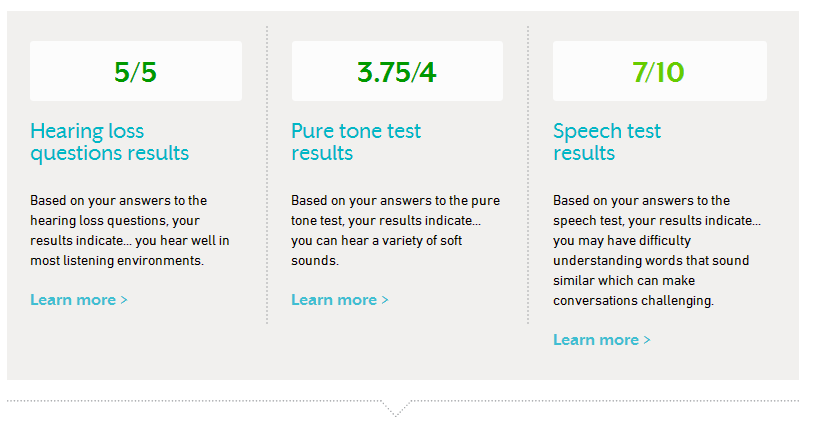The height and width of the screenshot is (428, 815).
Task: Click the 7/10 speech test score
Action: pos(660,71)
